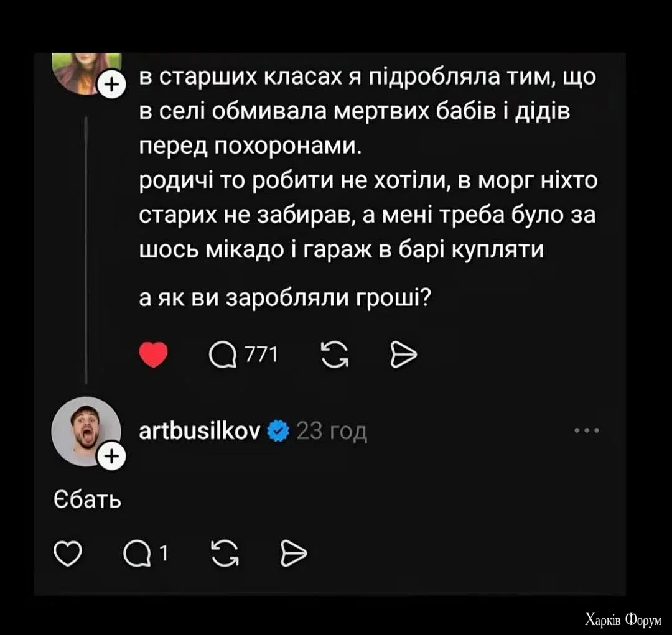The image size is (672, 635).
Task: Repost the top post about earning money
Action: point(335,355)
